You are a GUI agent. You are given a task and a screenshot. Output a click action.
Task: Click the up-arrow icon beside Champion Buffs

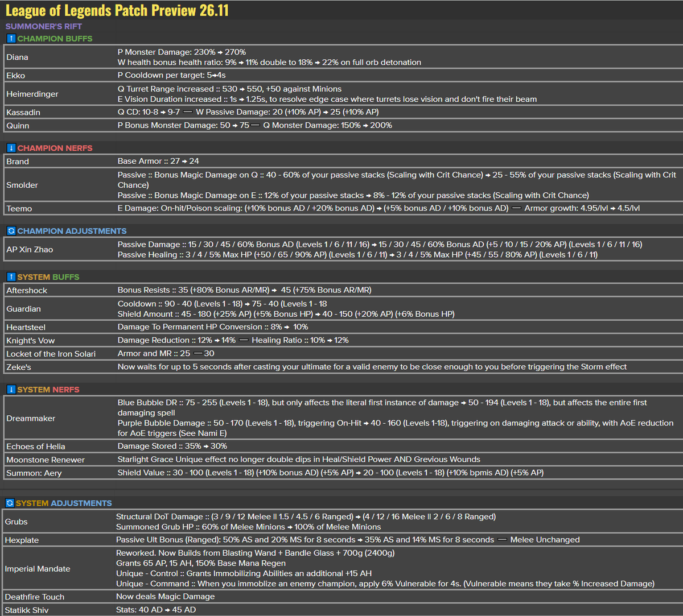click(11, 39)
